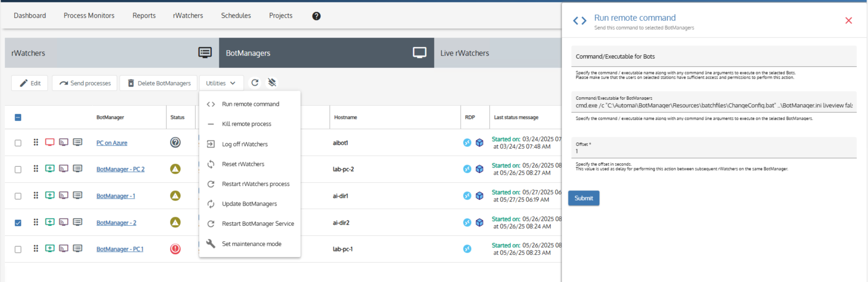
Task: Click the warning status icon for BotManager - 1
Action: [x=175, y=195]
